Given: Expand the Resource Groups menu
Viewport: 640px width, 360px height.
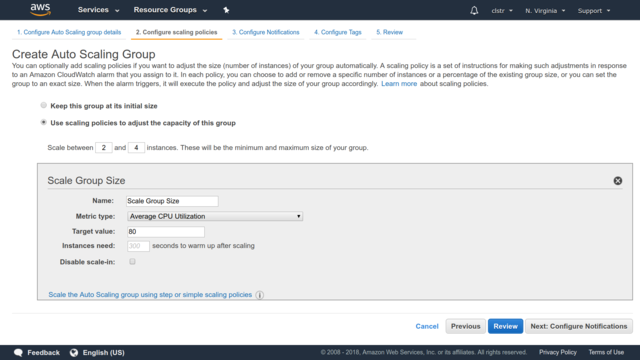Looking at the screenshot, I should click(x=170, y=10).
